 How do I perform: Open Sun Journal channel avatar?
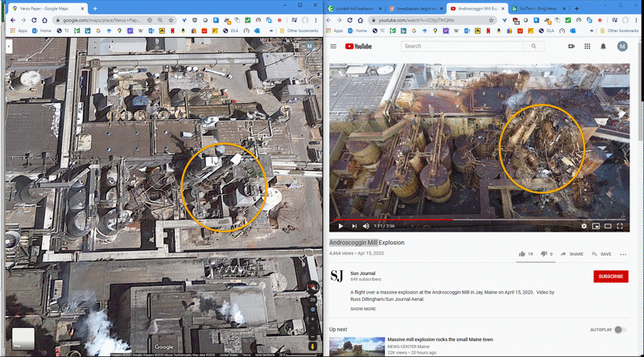[336, 276]
